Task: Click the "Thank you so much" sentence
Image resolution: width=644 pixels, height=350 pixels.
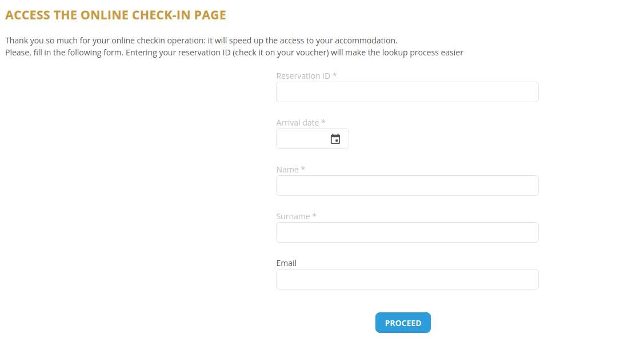Action: click(x=201, y=41)
